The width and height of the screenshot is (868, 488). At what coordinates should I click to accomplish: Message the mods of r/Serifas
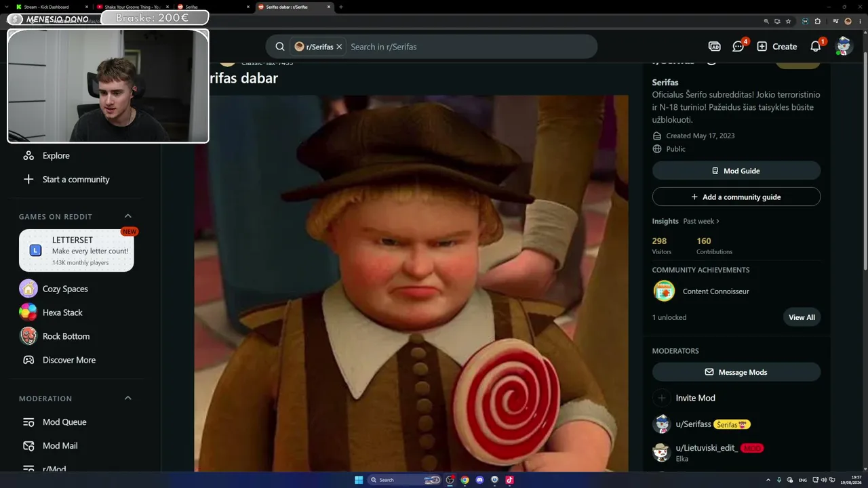(x=736, y=372)
